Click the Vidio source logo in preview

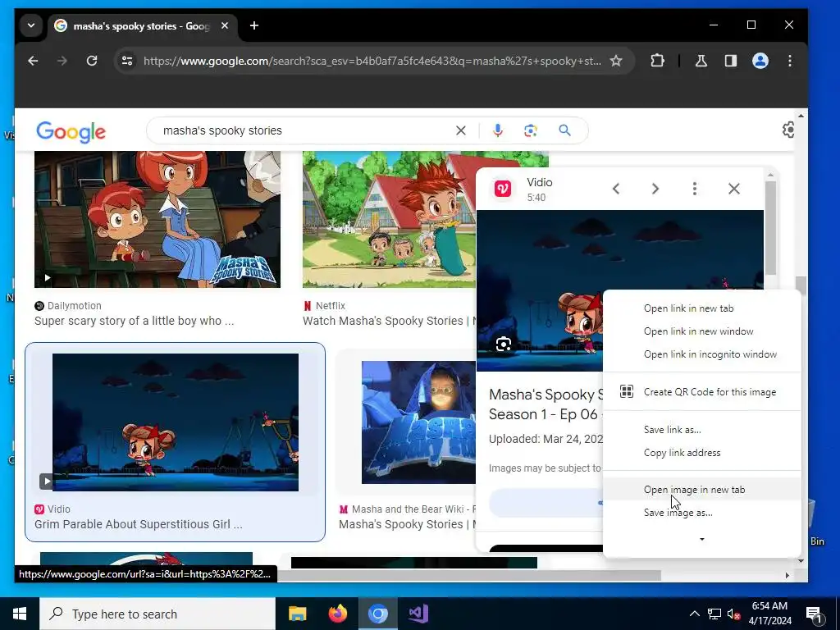pyautogui.click(x=503, y=189)
